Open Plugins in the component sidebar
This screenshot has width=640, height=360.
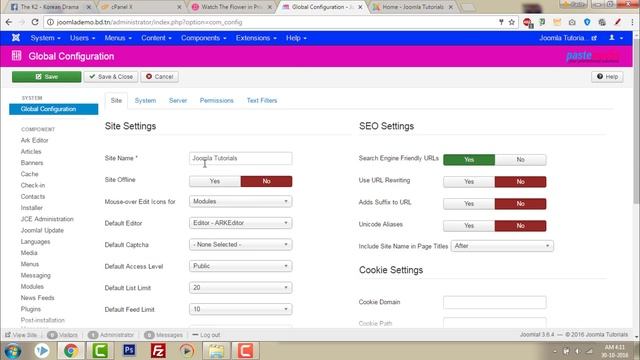pyautogui.click(x=31, y=309)
